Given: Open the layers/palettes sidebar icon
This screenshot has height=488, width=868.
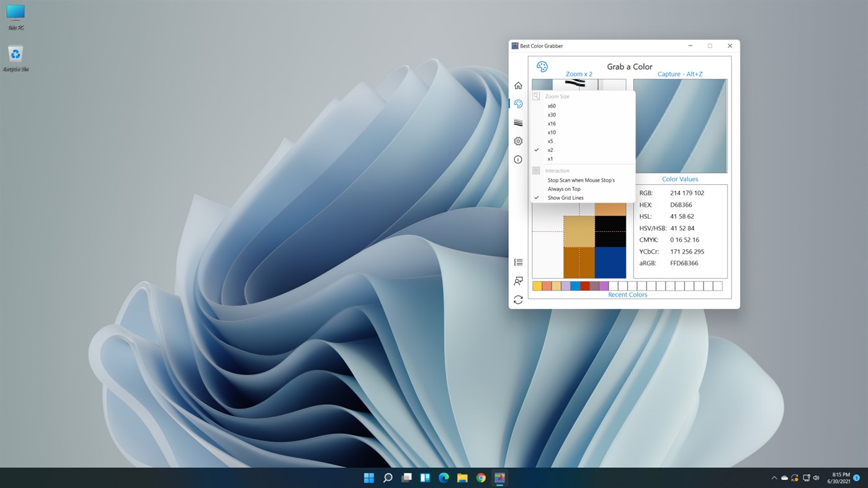Looking at the screenshot, I should [518, 122].
